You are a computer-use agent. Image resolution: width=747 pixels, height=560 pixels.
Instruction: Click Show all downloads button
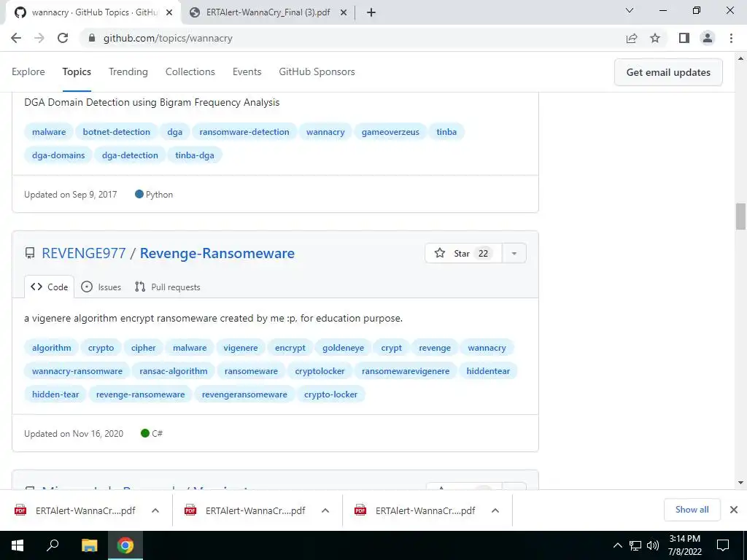point(692,510)
